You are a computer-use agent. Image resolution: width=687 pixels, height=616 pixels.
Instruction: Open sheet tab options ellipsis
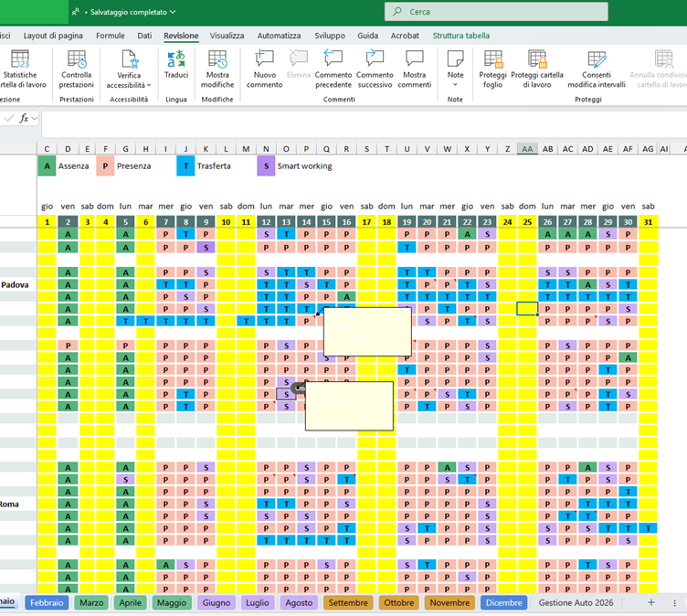click(x=675, y=602)
